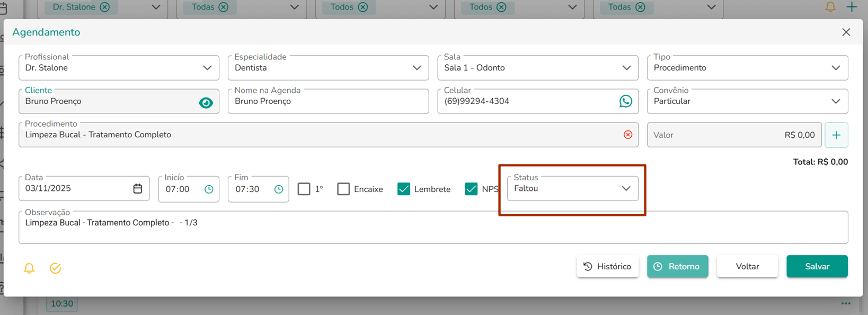868x315 pixels.
Task: Open notifications bell in top bar
Action: coord(830,7)
